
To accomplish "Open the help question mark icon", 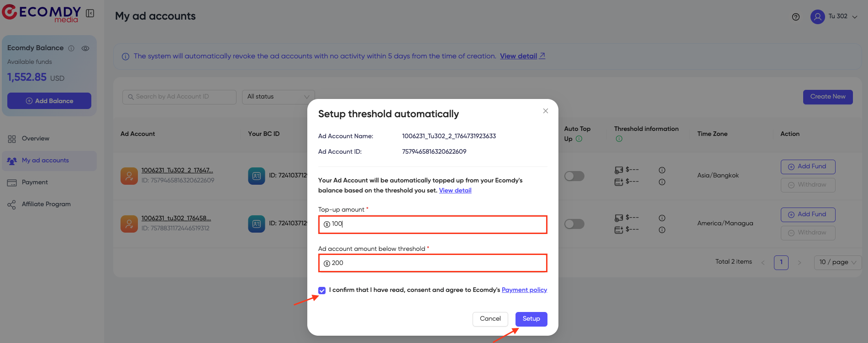I will coord(796,17).
